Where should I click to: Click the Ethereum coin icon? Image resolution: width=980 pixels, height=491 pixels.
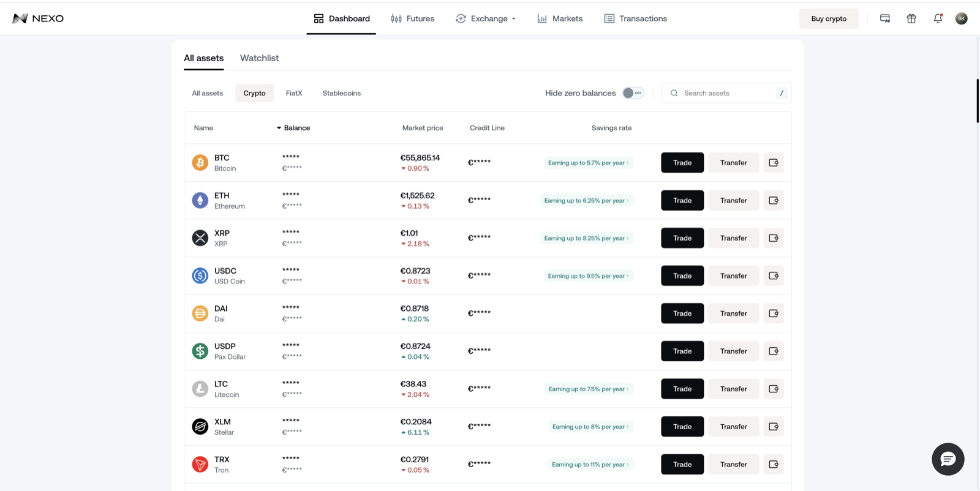pyautogui.click(x=200, y=200)
